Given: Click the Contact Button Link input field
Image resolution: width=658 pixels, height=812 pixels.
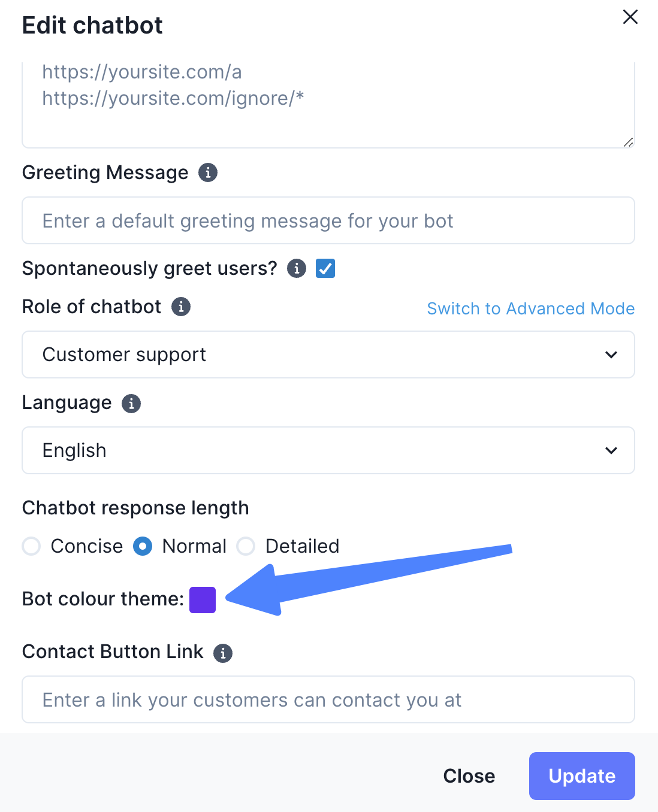Looking at the screenshot, I should [328, 699].
